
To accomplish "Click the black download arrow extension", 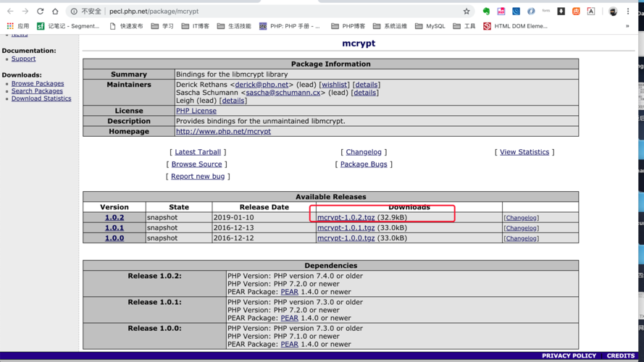I will (x=561, y=12).
